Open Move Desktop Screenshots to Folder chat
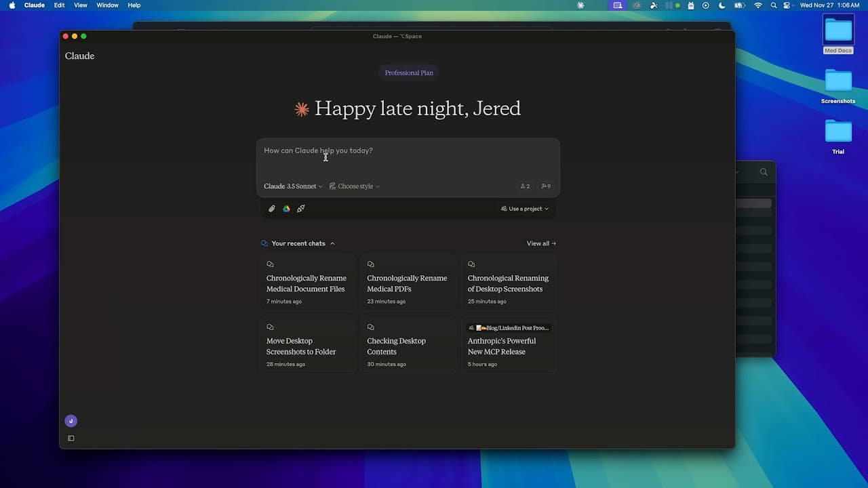868x488 pixels. [307, 346]
